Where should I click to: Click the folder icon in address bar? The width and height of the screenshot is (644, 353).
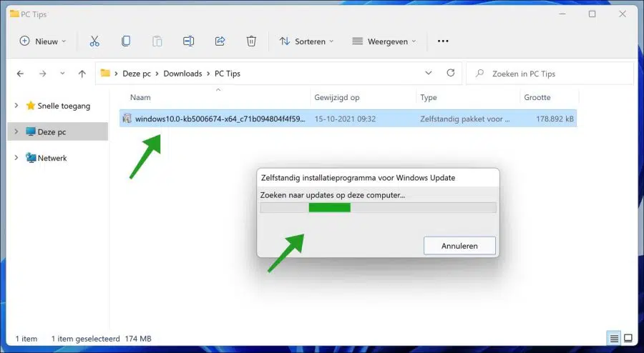click(106, 73)
